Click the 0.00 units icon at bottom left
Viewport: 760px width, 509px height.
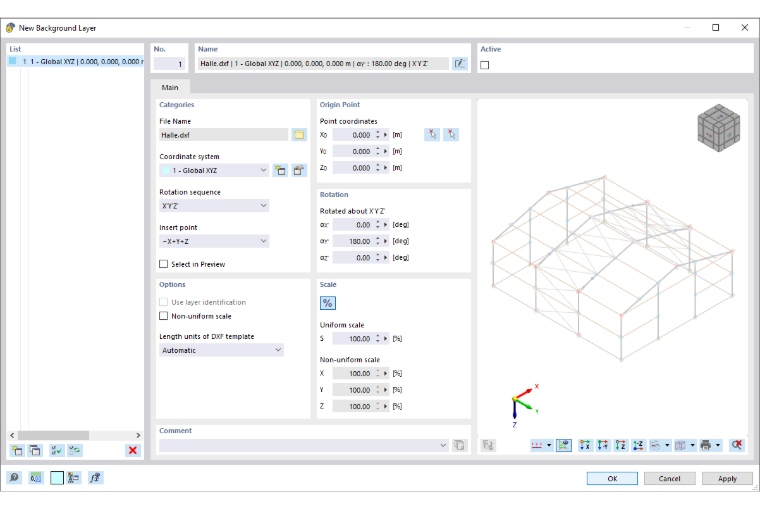(35, 478)
